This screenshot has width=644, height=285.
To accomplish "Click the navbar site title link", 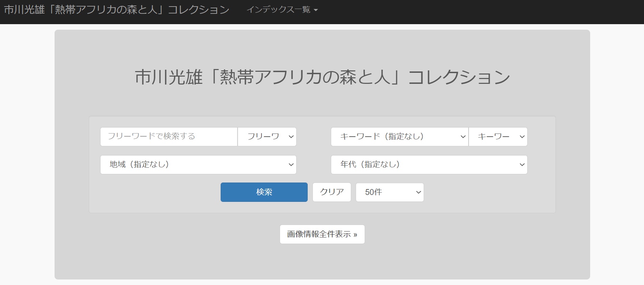I will pyautogui.click(x=116, y=10).
